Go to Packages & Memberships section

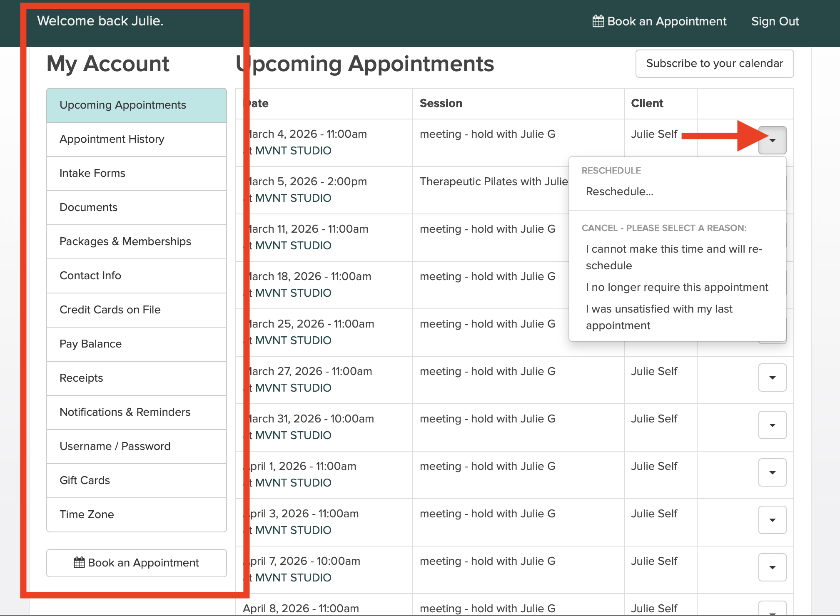click(125, 241)
